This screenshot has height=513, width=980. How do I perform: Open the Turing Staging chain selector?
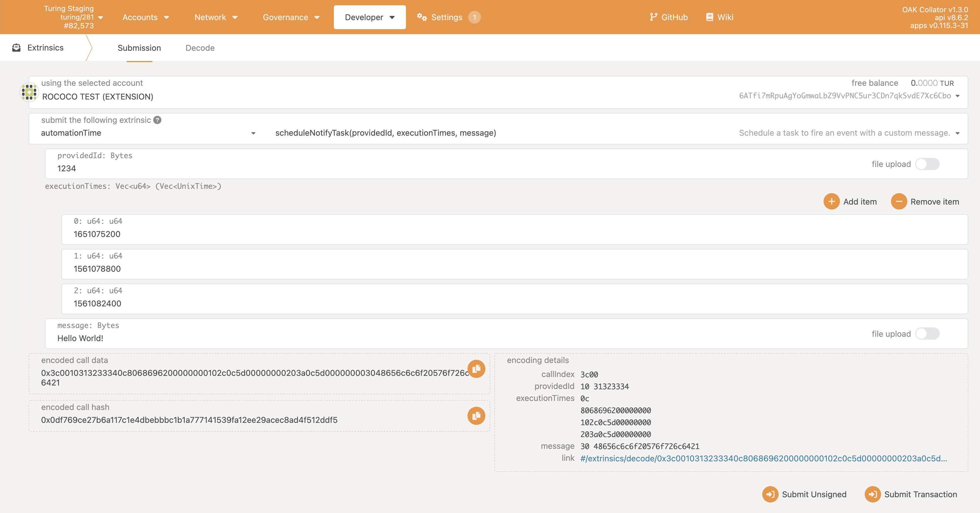pos(74,17)
